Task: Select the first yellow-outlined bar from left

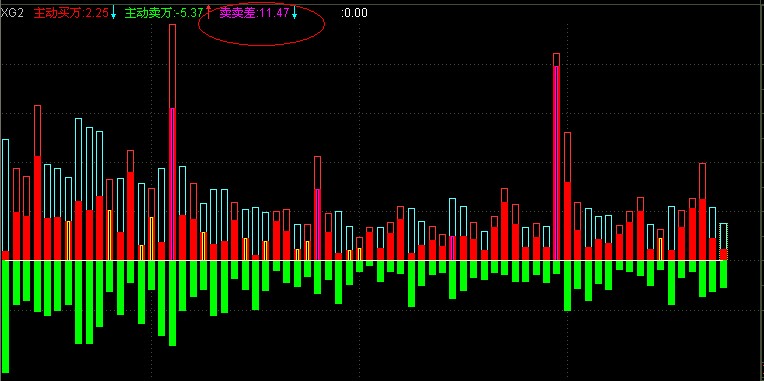Action: pyautogui.click(x=68, y=241)
